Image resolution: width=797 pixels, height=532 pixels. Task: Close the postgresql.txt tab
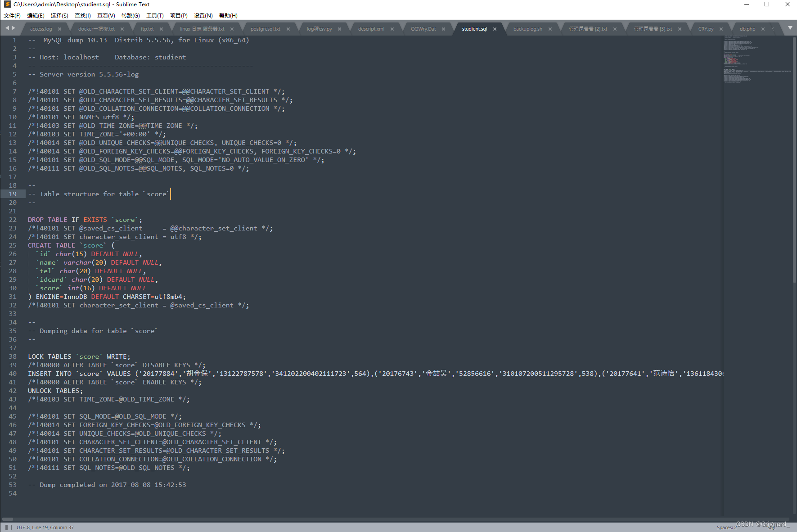tap(288, 29)
